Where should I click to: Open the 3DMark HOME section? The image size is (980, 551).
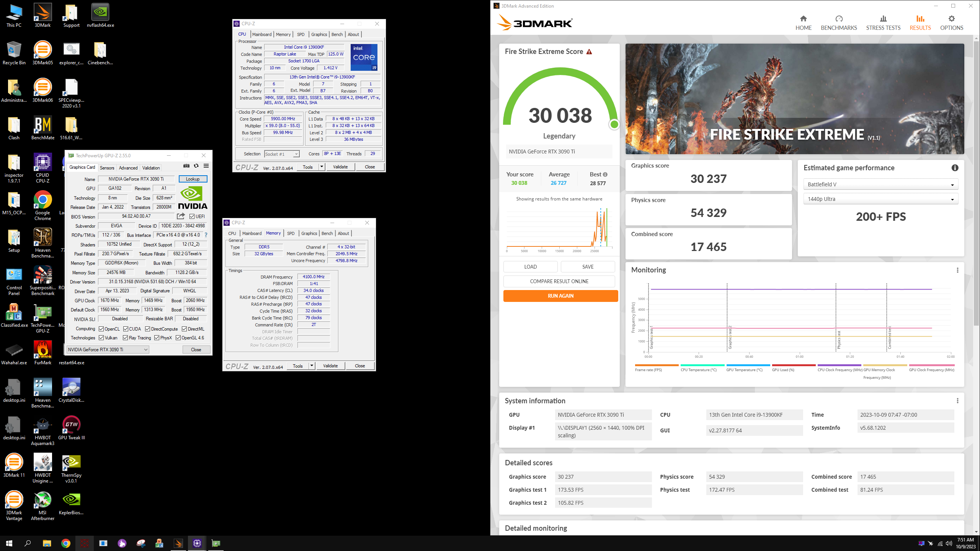coord(803,23)
